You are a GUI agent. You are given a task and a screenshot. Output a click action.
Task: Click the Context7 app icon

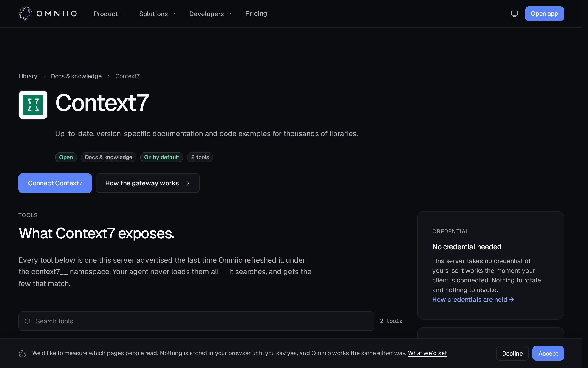point(33,105)
